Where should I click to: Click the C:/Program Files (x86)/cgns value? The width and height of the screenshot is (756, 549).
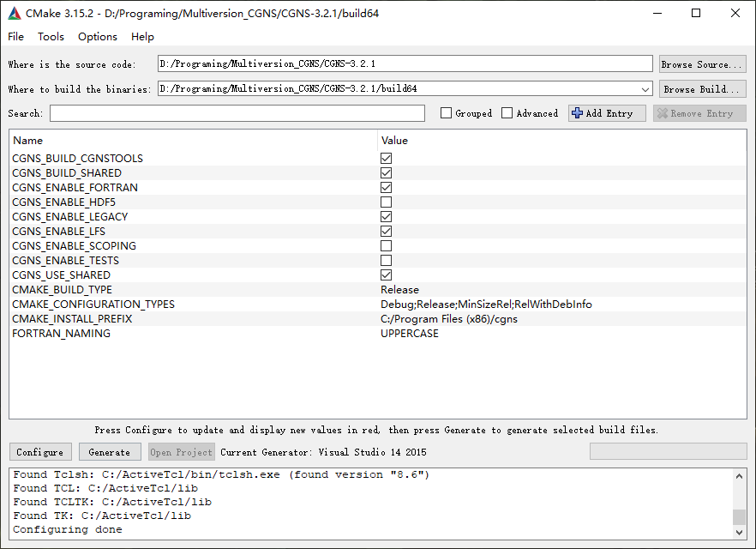coord(449,319)
